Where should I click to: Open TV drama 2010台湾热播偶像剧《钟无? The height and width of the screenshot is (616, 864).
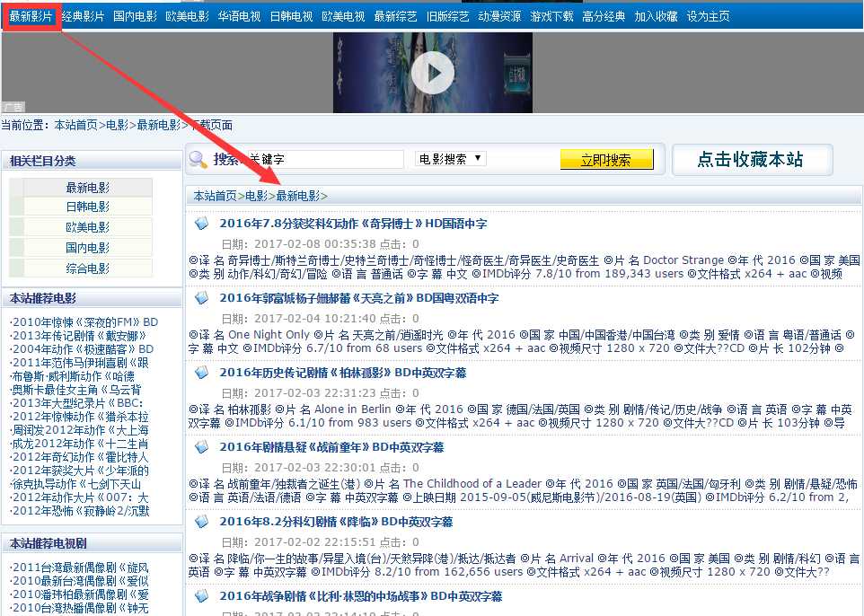(x=79, y=608)
